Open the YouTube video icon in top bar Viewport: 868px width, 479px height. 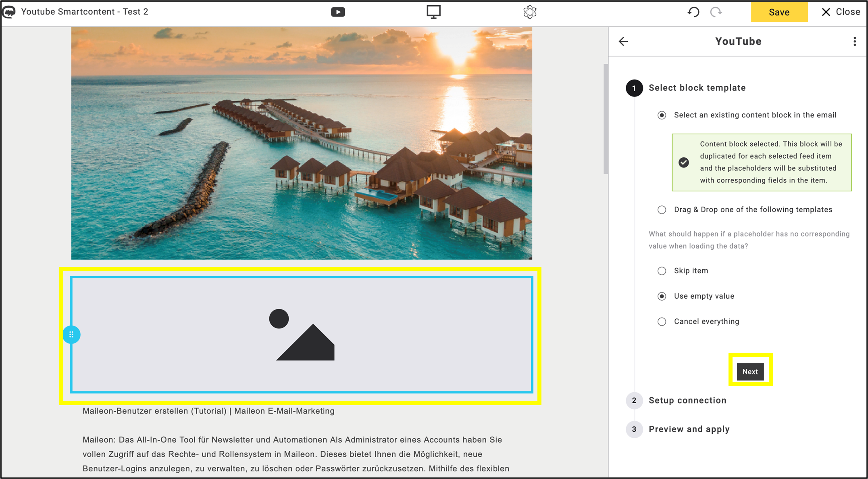tap(338, 12)
